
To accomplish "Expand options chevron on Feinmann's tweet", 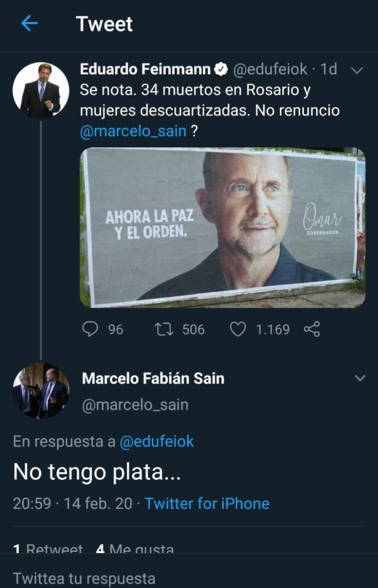I will (x=358, y=70).
